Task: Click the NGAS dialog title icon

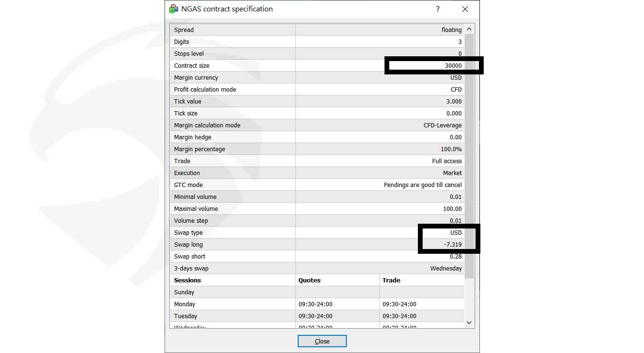Action: pyautogui.click(x=174, y=9)
